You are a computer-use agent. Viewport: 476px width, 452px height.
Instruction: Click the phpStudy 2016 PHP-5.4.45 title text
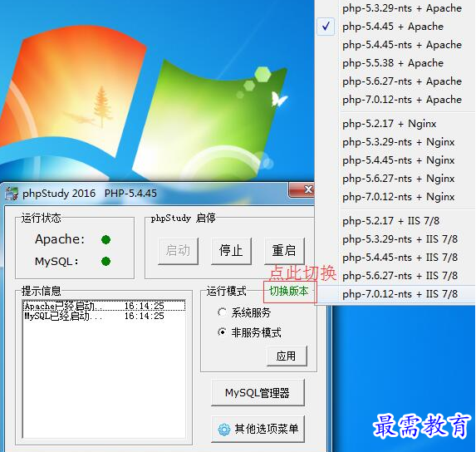[90, 194]
